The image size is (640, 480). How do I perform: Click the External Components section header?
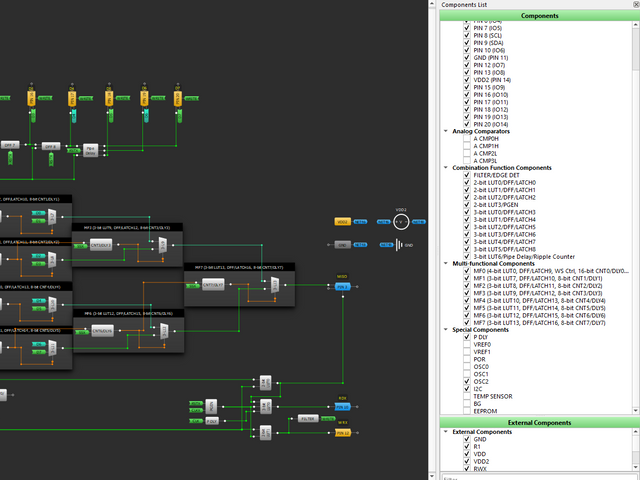point(539,422)
